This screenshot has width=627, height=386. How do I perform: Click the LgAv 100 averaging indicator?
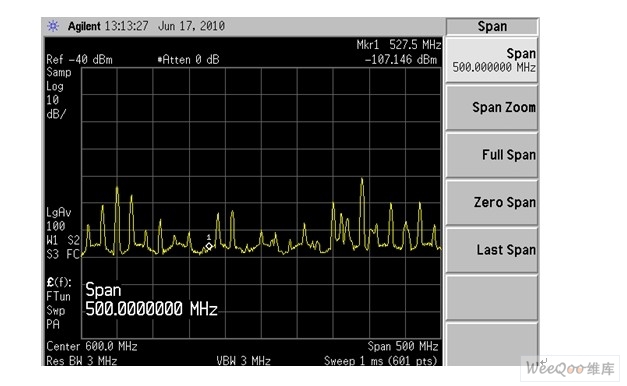pos(58,219)
